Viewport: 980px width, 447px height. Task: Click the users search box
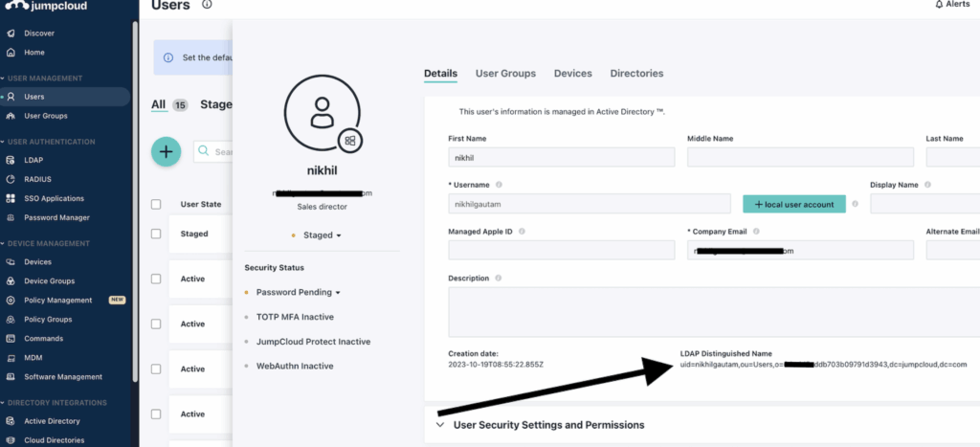(213, 152)
